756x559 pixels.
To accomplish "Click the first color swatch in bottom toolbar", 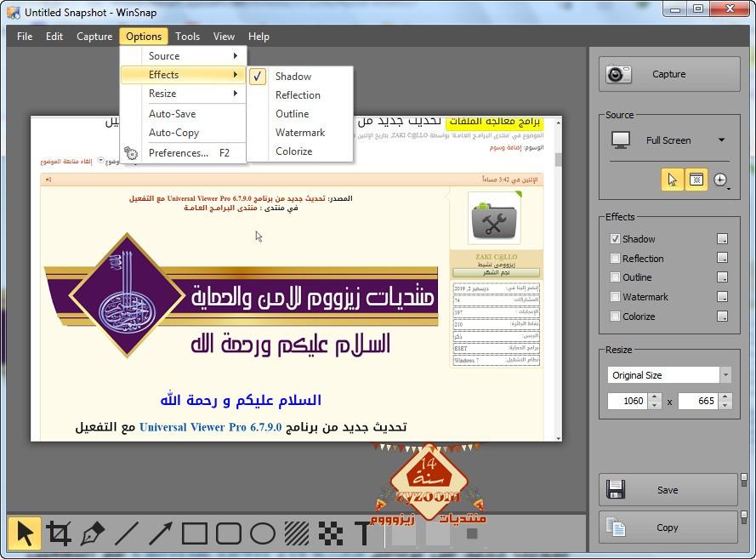I will [404, 533].
